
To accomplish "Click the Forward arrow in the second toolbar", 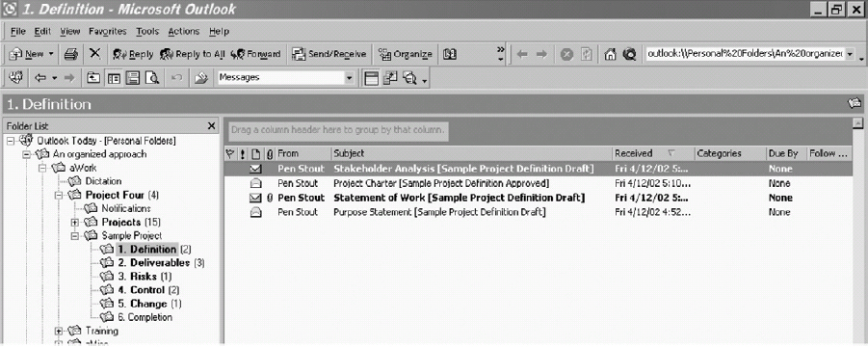I will point(69,78).
